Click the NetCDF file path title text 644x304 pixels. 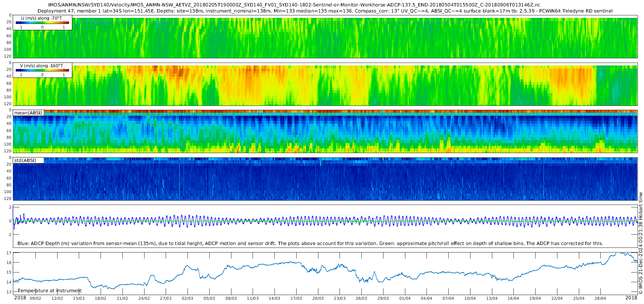pyautogui.click(x=294, y=5)
